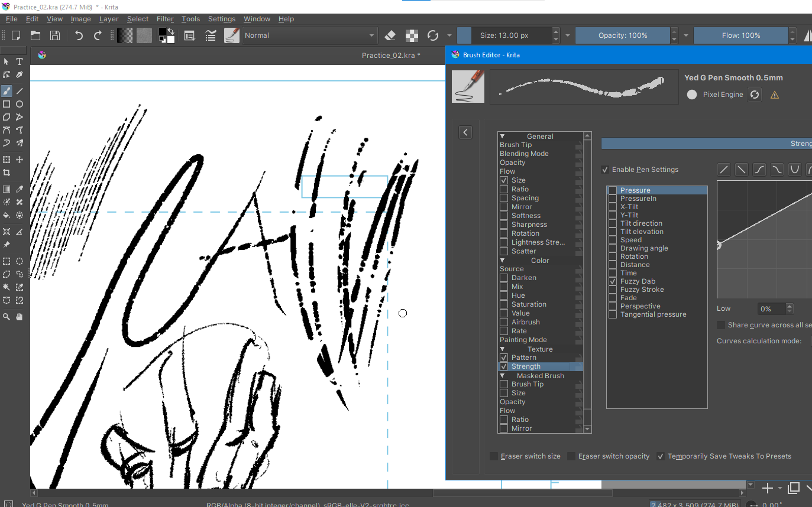Click the collapse presets arrow button
The width and height of the screenshot is (812, 507).
(x=465, y=132)
